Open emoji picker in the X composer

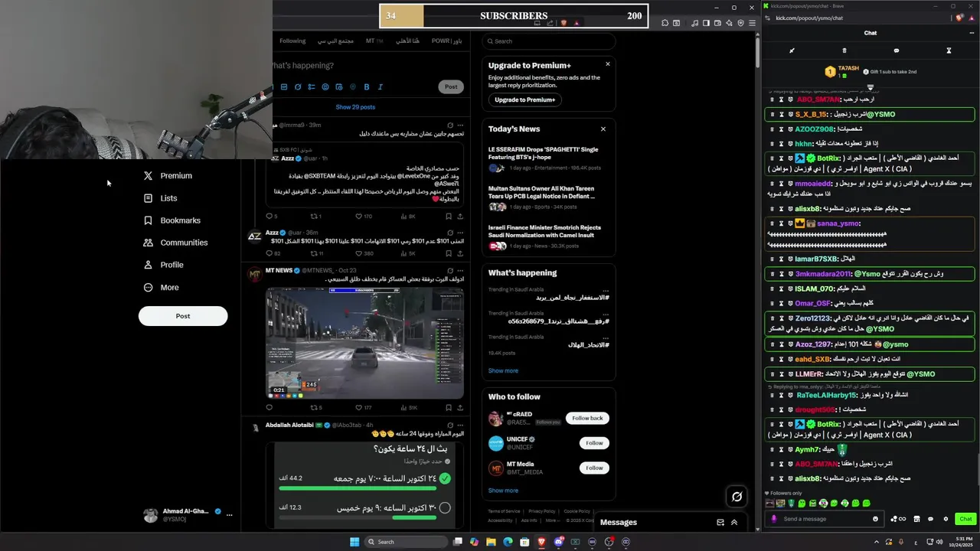pyautogui.click(x=325, y=87)
